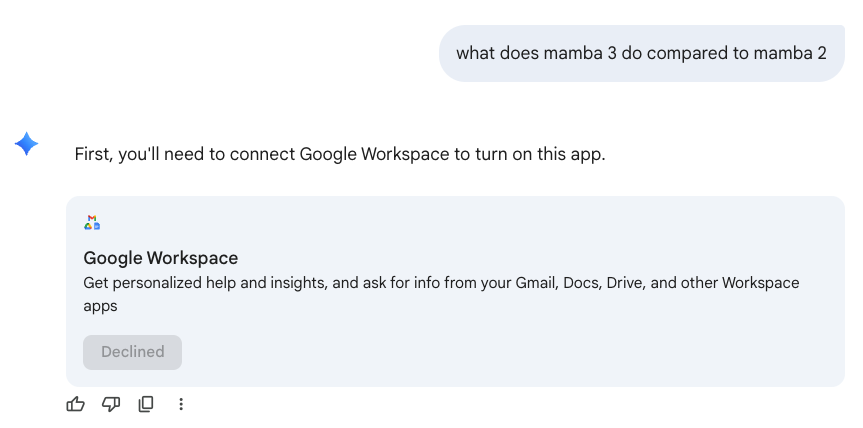Viewport: 863px width, 428px height.
Task: Select the 'what does mamba 3 do' prompt bubble
Action: (642, 53)
